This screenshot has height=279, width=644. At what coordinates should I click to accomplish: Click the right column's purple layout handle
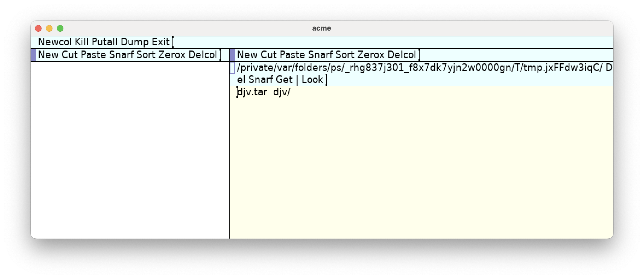(x=232, y=55)
